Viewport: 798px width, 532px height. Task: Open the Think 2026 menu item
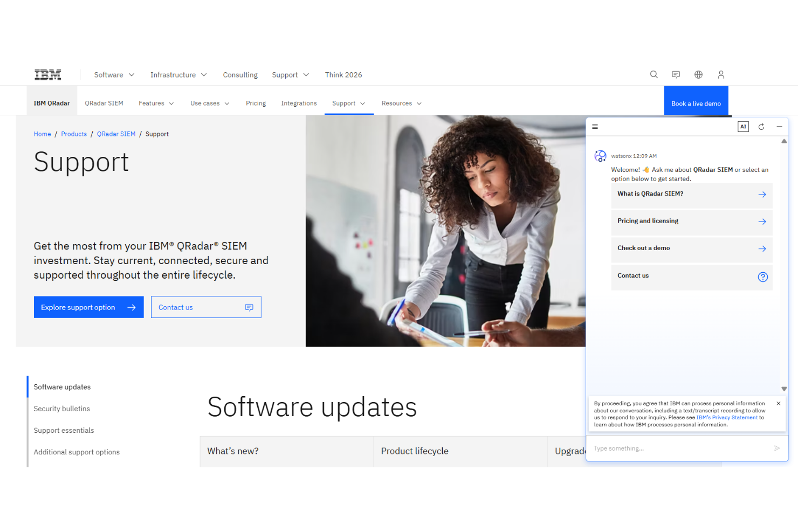343,75
